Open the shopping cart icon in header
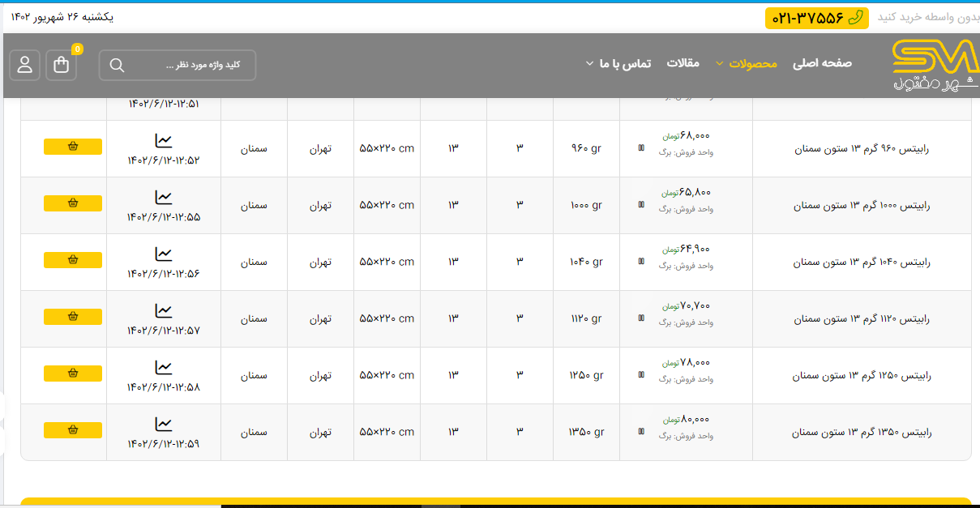Screen dimensions: 980x508 [x=62, y=66]
